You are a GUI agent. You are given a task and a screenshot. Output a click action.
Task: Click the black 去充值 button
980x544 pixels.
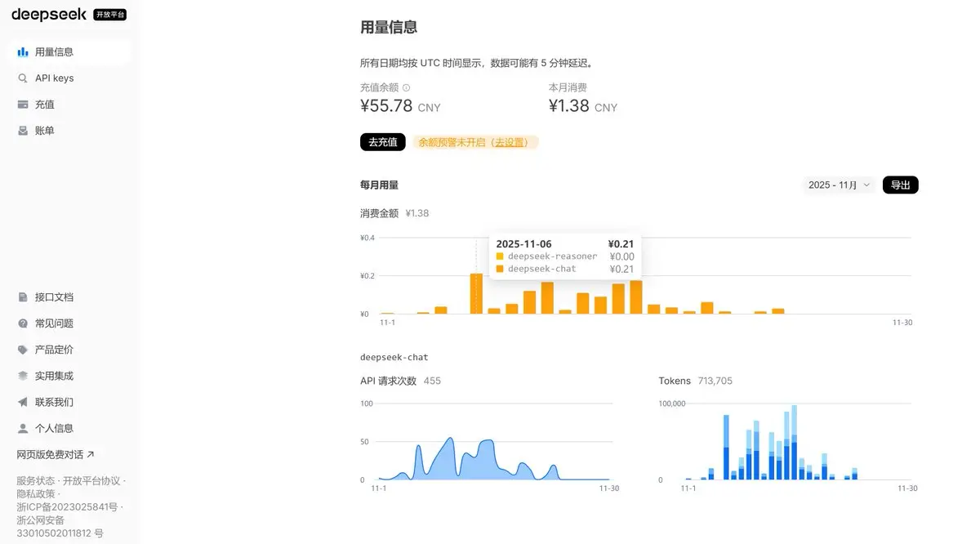(x=383, y=142)
